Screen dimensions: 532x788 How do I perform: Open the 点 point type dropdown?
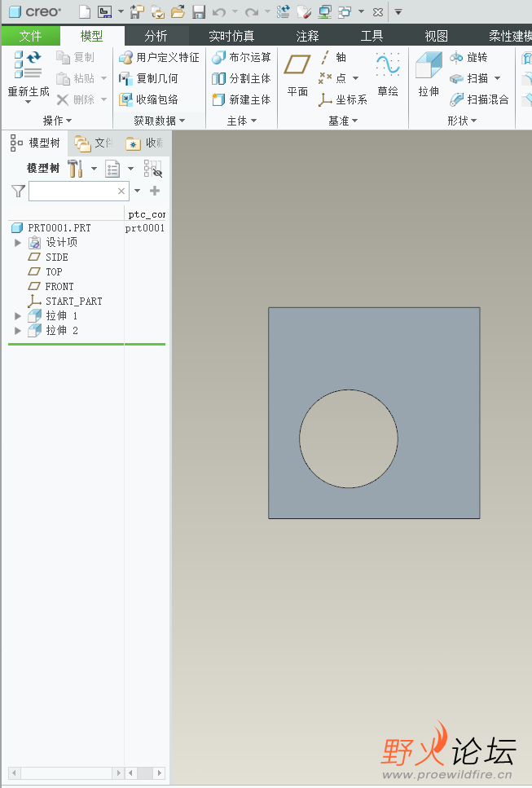click(x=356, y=78)
